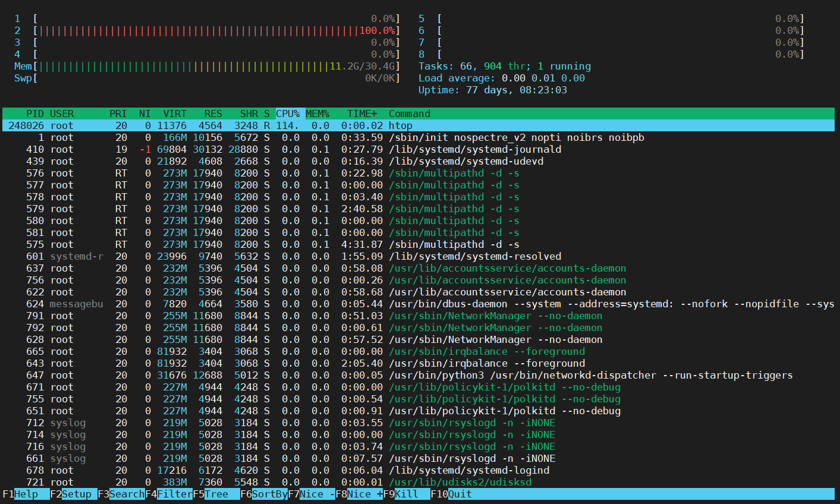Sort processes by MEM% column header

pyautogui.click(x=317, y=114)
